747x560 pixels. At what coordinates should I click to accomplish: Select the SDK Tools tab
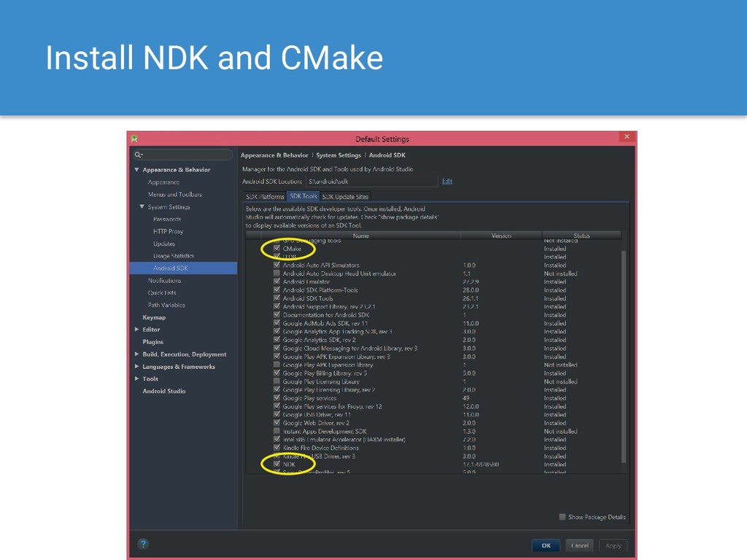click(303, 196)
